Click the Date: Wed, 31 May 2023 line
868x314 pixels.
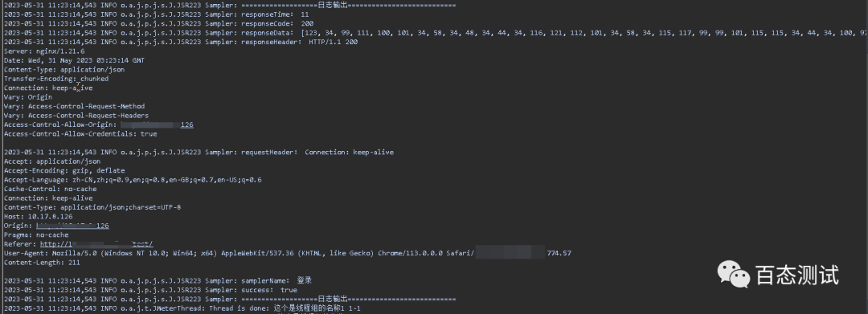[x=74, y=60]
